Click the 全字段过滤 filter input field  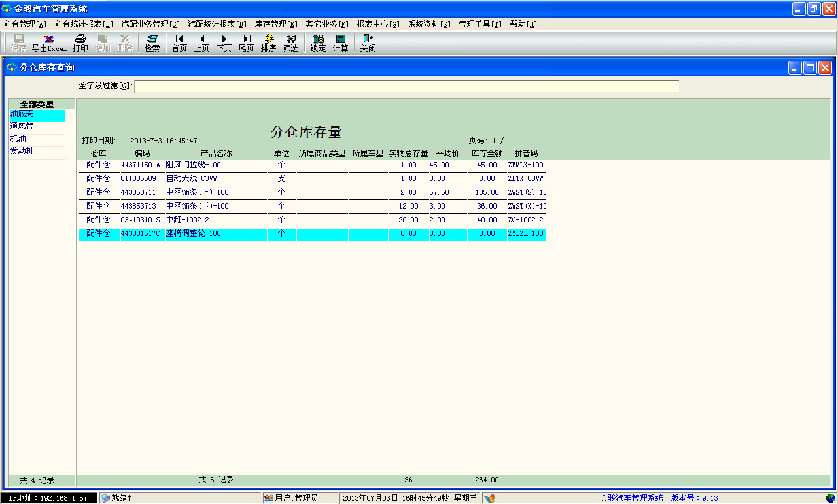[x=407, y=86]
